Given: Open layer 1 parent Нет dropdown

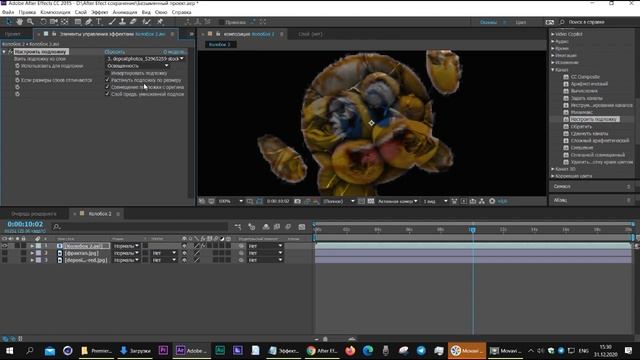Looking at the screenshot, I should 265,246.
